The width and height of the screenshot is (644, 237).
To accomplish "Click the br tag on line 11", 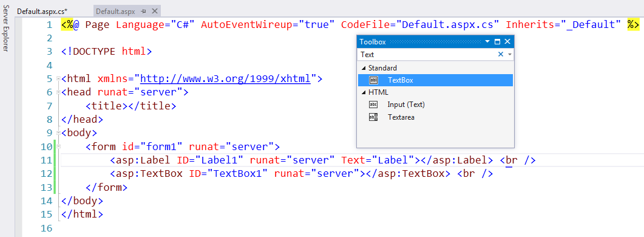I will pyautogui.click(x=518, y=160).
